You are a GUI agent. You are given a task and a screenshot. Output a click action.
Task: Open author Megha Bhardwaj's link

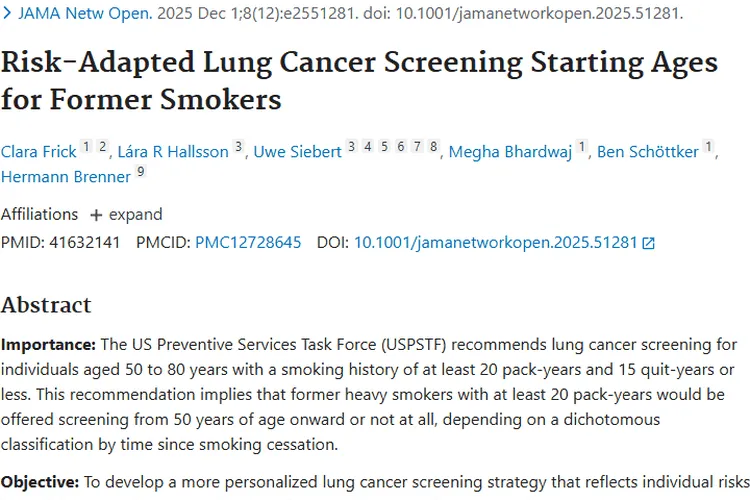pyautogui.click(x=510, y=152)
